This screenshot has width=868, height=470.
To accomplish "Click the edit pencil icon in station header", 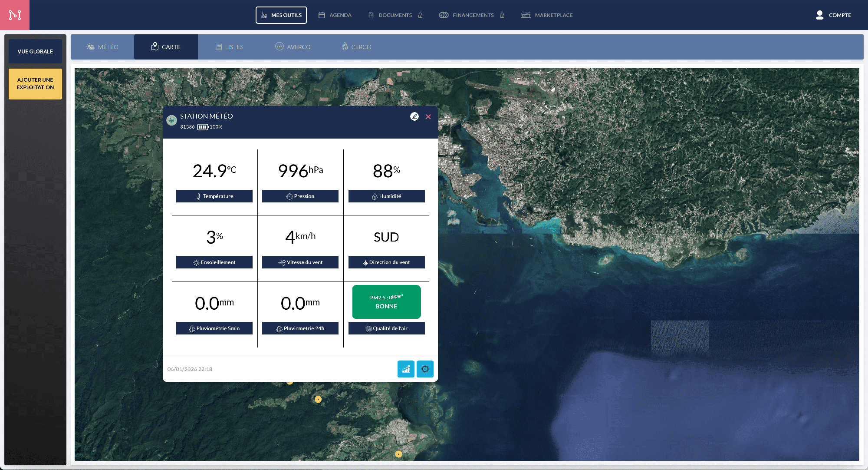I will (x=414, y=116).
